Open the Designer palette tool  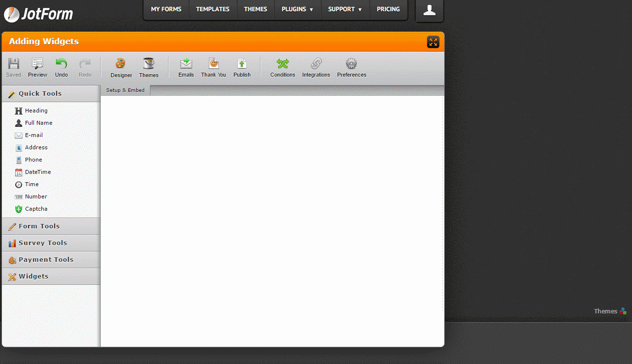pyautogui.click(x=121, y=68)
